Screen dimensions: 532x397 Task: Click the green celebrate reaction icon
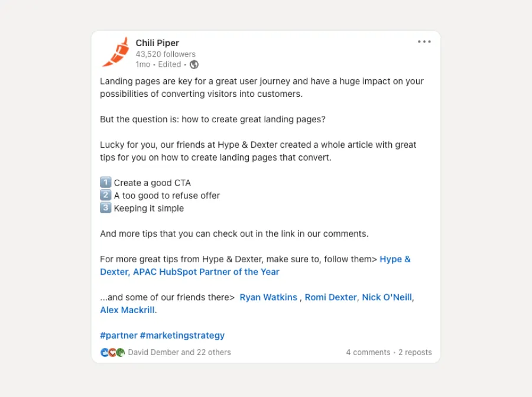click(119, 352)
